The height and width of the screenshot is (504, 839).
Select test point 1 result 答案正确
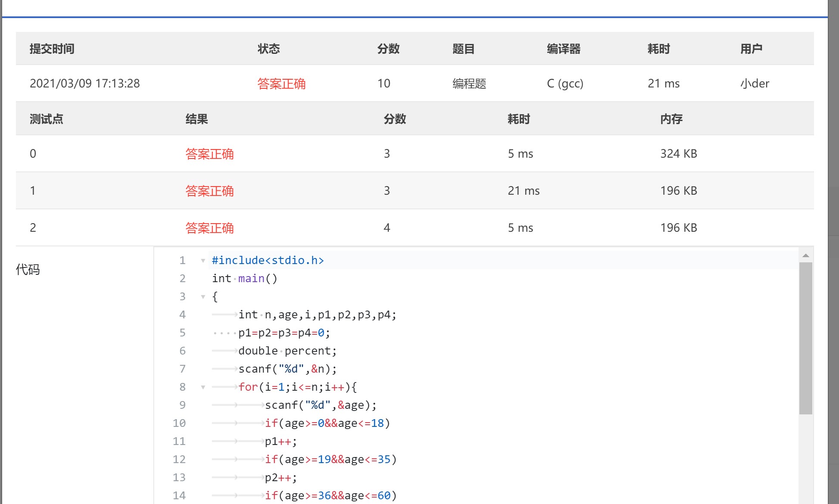209,191
